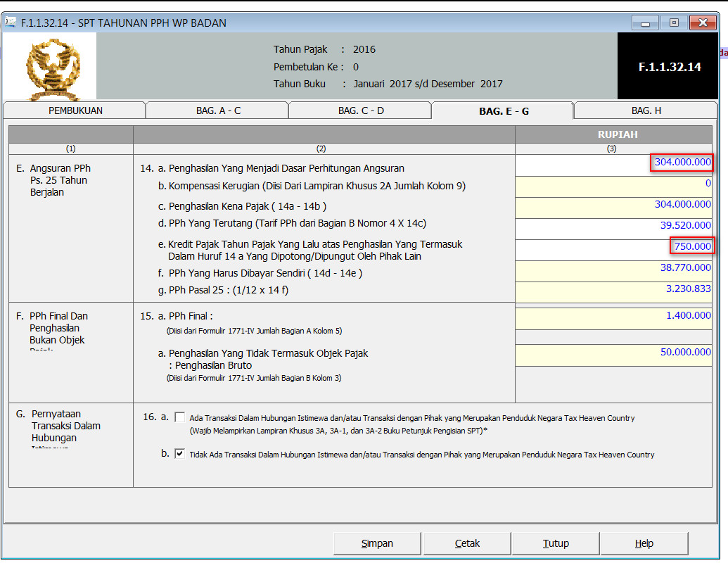Click 14f field showing 38.770.000
728x563 pixels.
click(613, 271)
